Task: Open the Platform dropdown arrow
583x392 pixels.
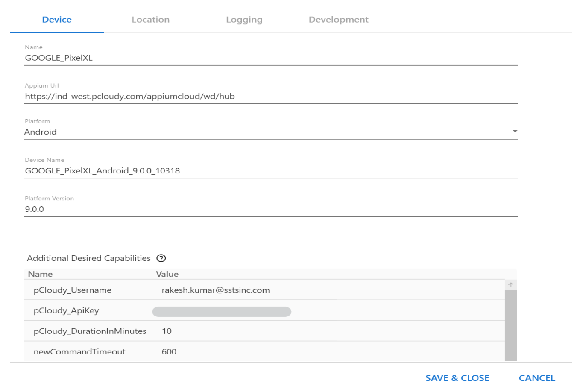Action: point(515,131)
